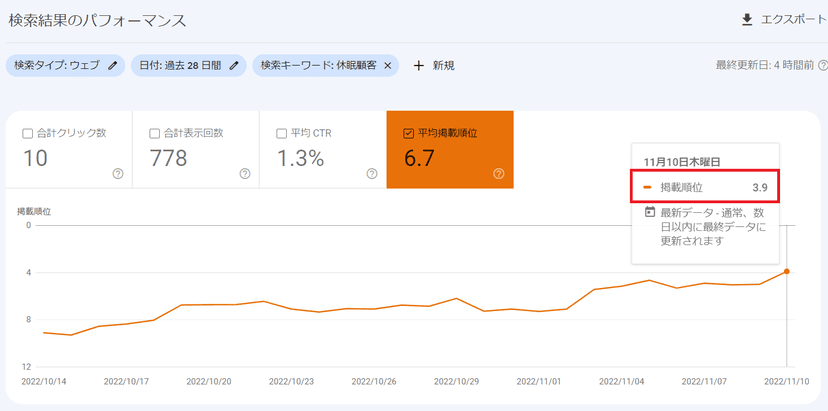Click 新規 to add a filter
Screen dimensions: 828x411
click(444, 66)
